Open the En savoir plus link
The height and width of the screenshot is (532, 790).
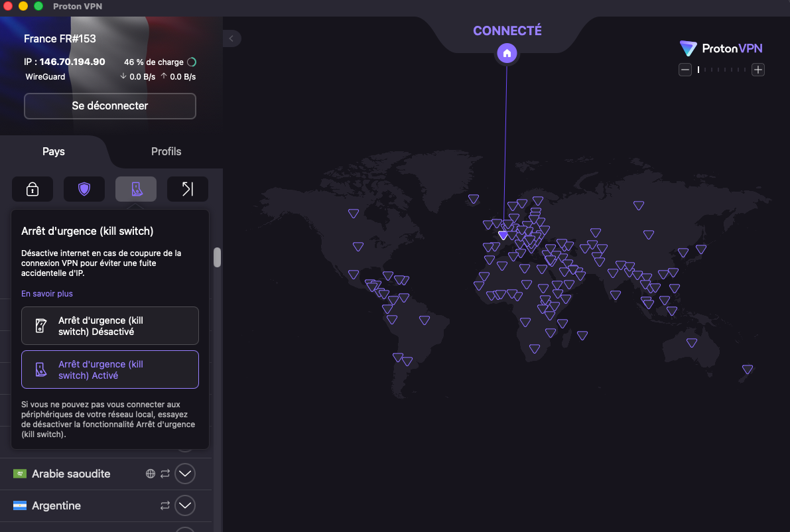[x=47, y=293]
